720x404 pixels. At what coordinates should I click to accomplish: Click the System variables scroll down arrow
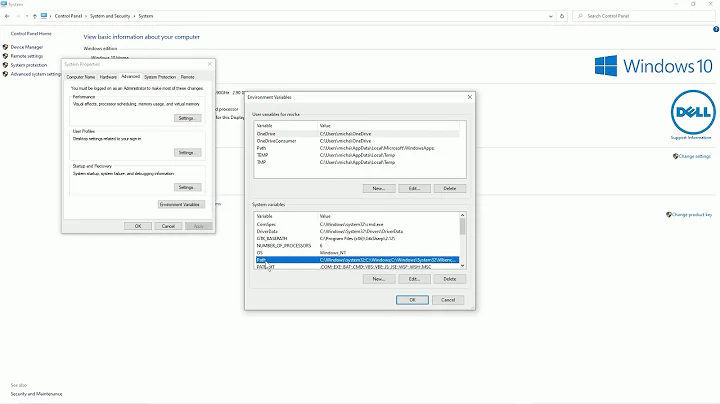[462, 265]
